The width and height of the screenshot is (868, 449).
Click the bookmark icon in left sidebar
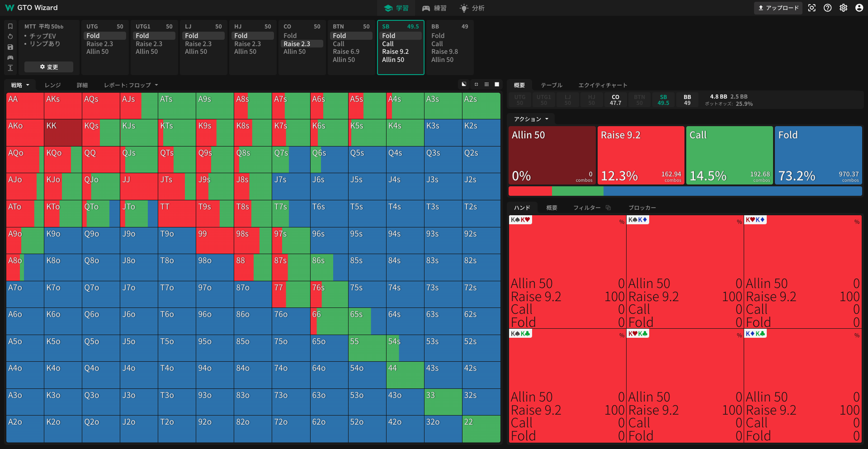coord(10,26)
